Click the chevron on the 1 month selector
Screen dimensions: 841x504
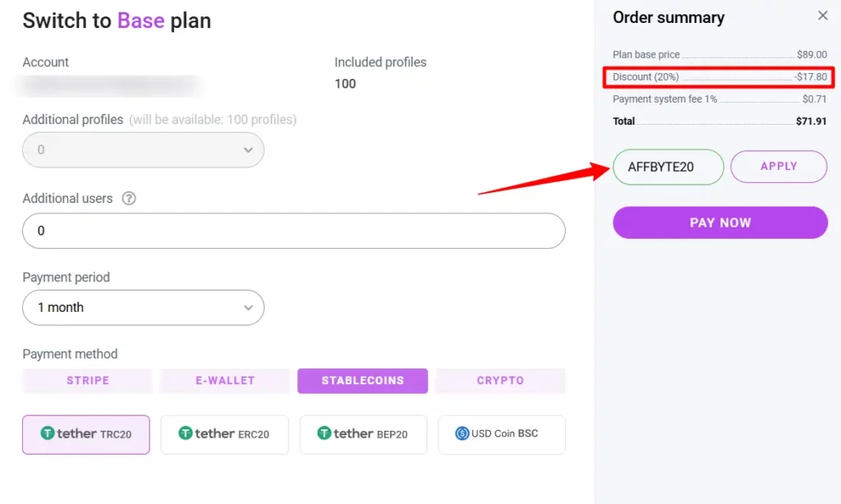[246, 307]
